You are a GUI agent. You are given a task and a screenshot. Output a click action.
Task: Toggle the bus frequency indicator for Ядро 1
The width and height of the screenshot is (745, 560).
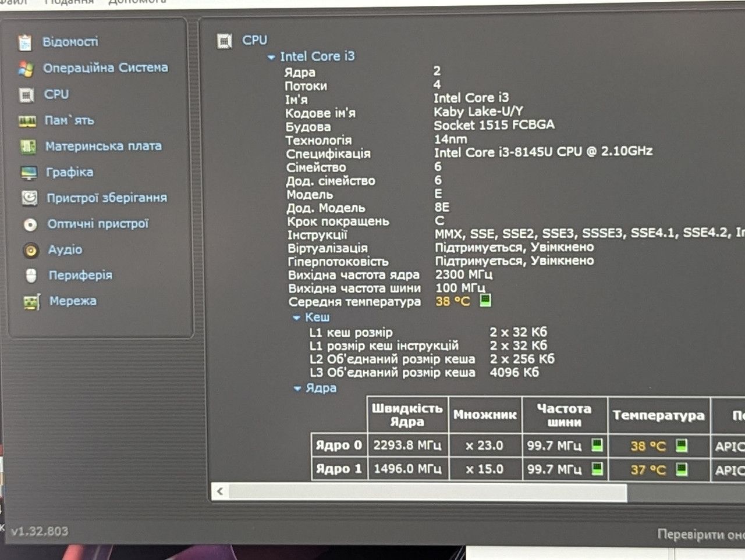click(x=597, y=468)
